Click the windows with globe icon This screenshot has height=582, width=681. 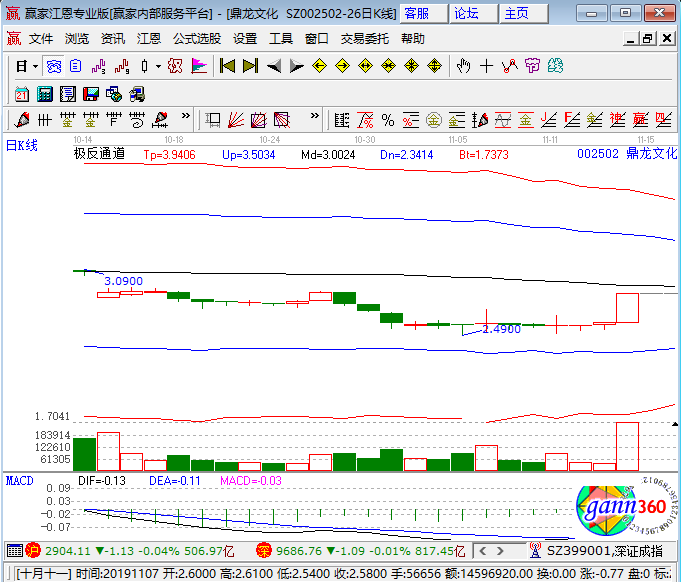tap(114, 94)
